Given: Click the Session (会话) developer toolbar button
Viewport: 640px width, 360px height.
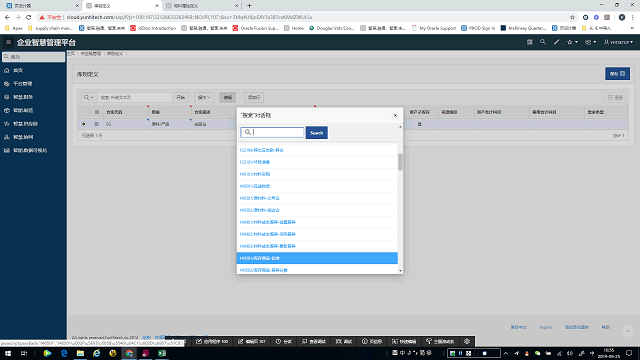Looking at the screenshot, I should [283, 341].
